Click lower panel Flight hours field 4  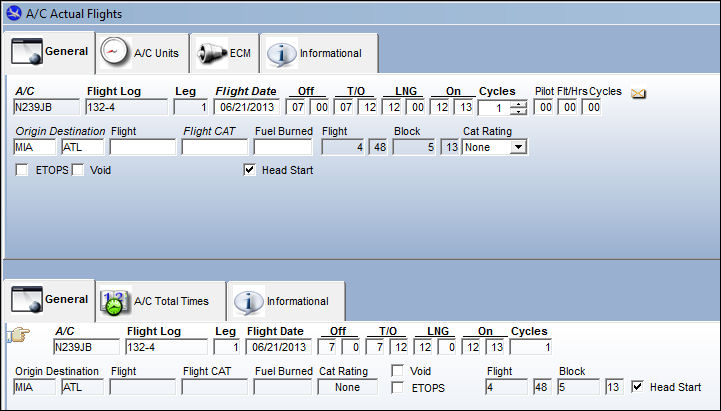[506, 387]
